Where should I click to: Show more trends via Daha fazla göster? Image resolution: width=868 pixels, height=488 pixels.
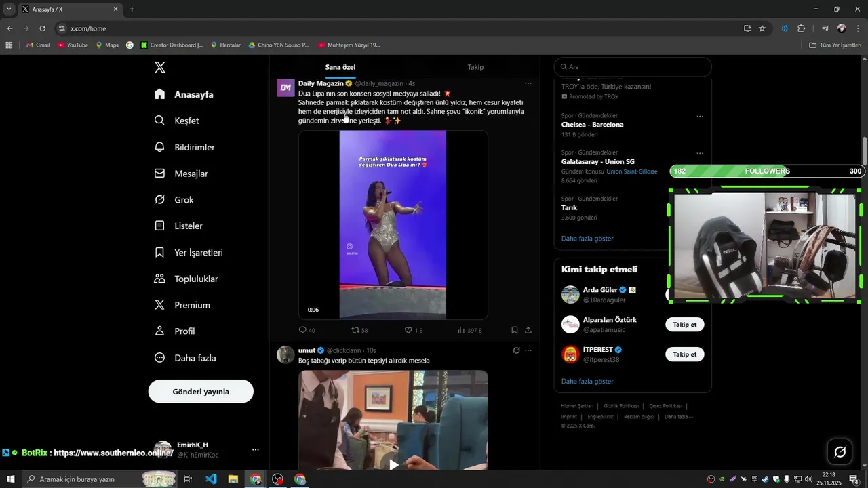pyautogui.click(x=587, y=239)
